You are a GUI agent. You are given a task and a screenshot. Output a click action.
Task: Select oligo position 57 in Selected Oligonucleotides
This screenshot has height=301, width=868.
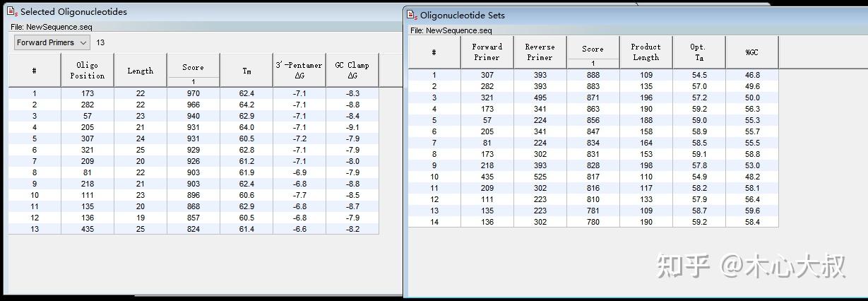(x=88, y=116)
